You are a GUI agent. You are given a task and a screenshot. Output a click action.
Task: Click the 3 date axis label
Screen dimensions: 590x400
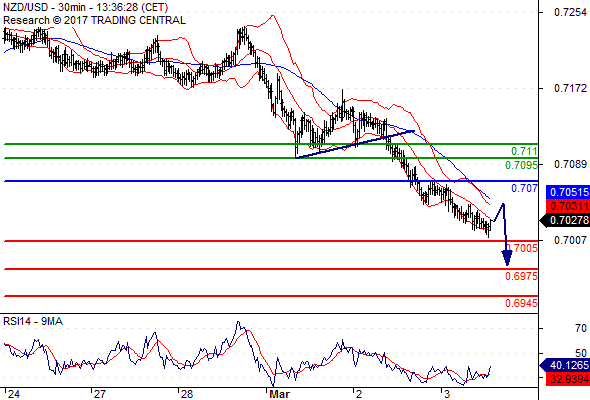pos(447,394)
